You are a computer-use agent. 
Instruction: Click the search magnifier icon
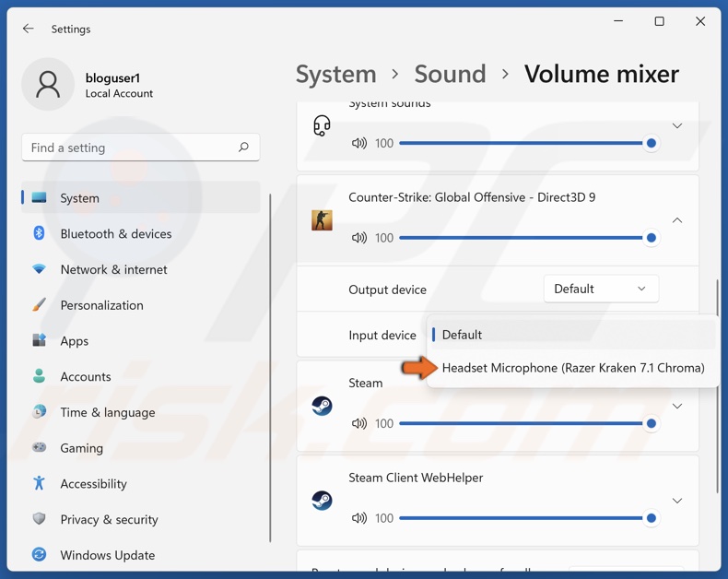click(243, 148)
